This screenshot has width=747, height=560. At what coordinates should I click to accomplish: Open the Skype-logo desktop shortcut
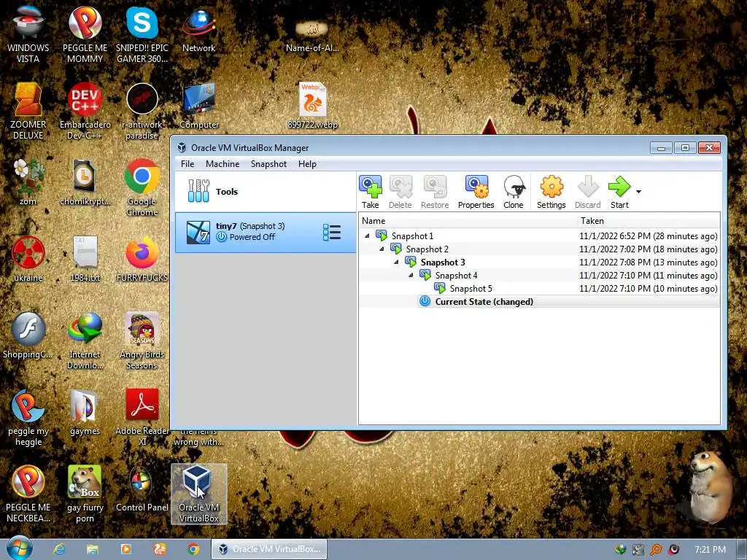click(x=142, y=35)
